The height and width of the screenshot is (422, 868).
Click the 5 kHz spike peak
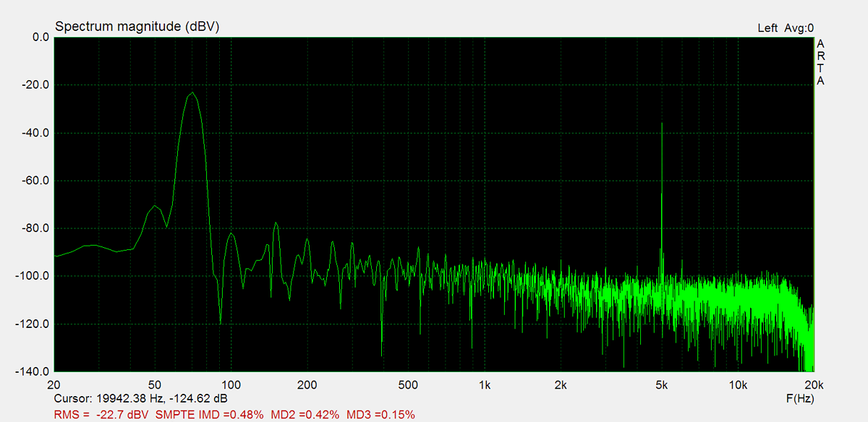pos(661,124)
